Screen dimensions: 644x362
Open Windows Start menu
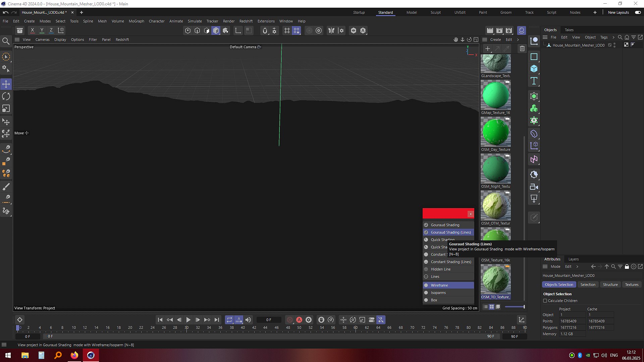coord(8,355)
